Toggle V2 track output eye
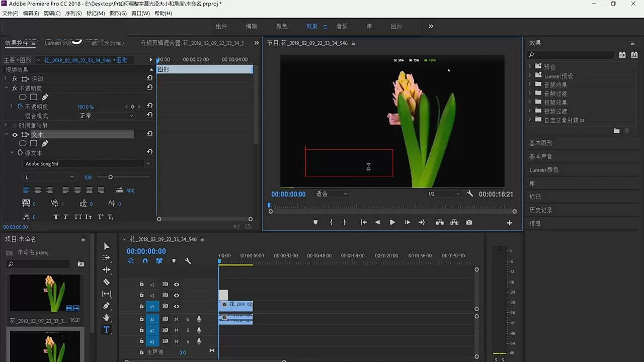Screen dimensions: 644x362 177,296
